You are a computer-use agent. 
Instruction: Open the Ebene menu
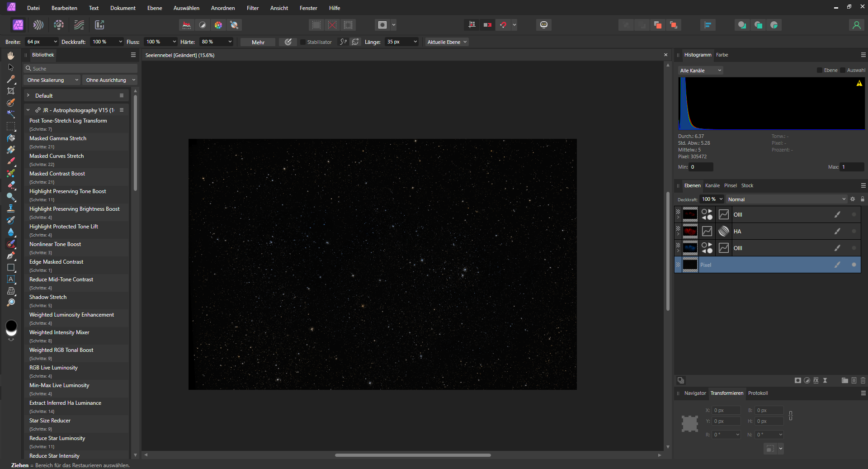click(155, 8)
